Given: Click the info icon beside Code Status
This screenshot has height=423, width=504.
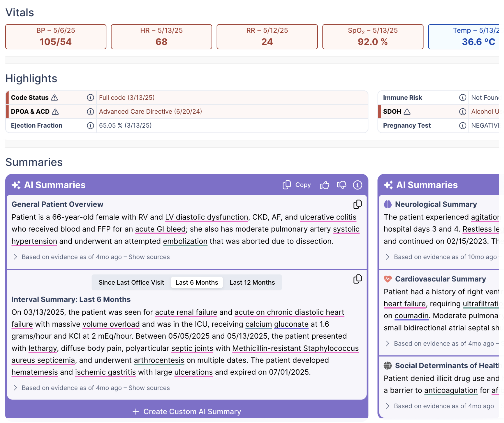Looking at the screenshot, I should point(90,98).
